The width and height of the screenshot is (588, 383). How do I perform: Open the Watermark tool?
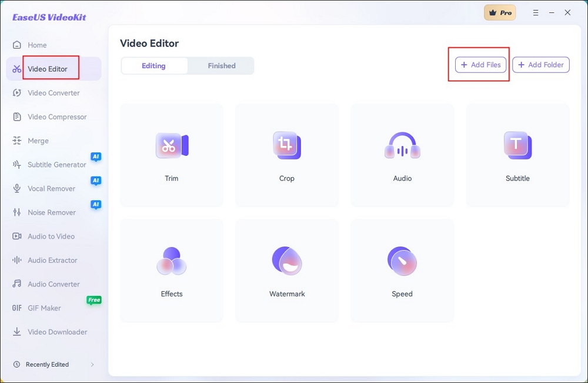286,271
